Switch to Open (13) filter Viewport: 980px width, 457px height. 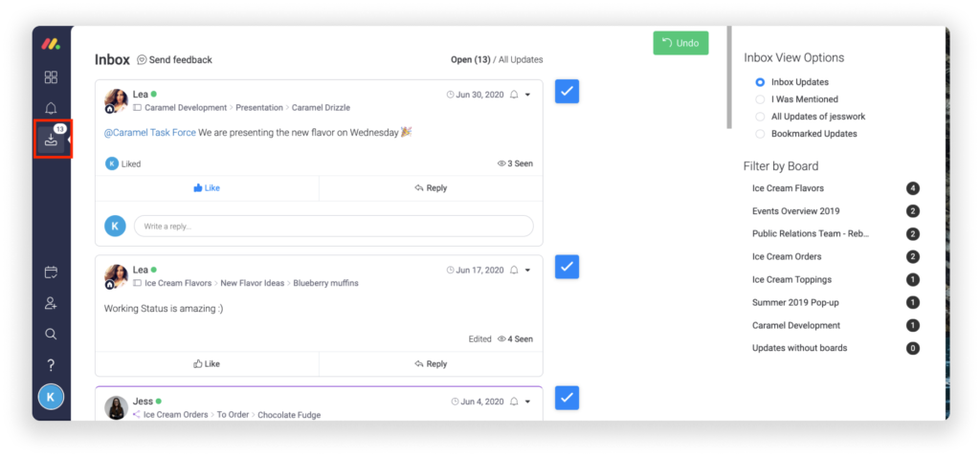pyautogui.click(x=471, y=60)
